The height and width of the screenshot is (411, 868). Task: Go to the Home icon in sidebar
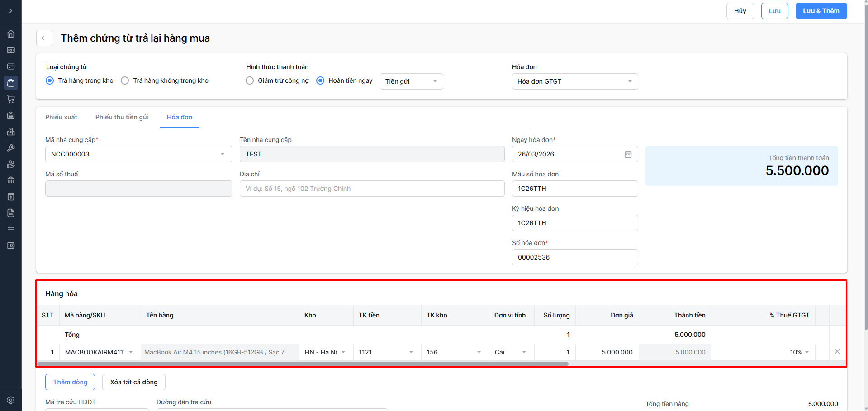[11, 34]
